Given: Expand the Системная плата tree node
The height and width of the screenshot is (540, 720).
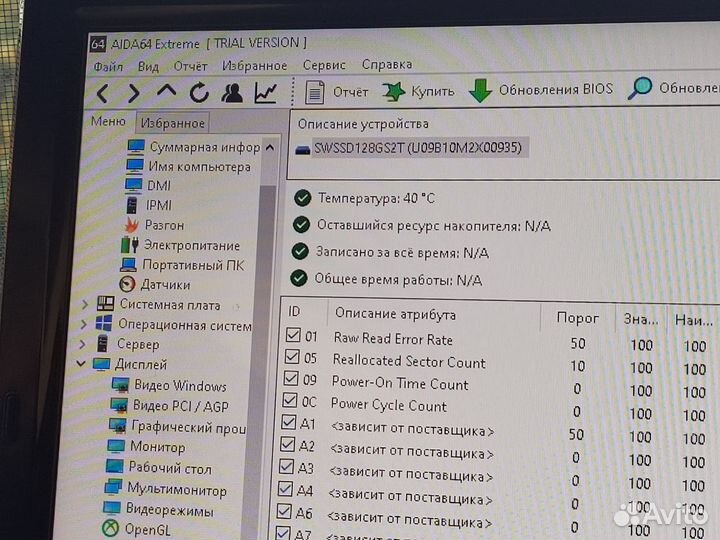Looking at the screenshot, I should 84,304.
